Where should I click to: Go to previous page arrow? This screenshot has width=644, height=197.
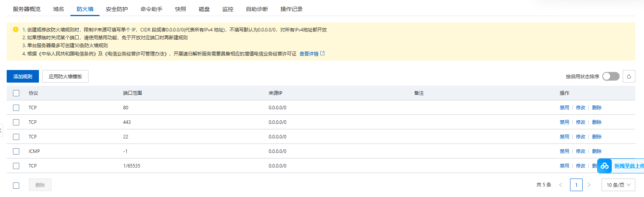point(561,185)
